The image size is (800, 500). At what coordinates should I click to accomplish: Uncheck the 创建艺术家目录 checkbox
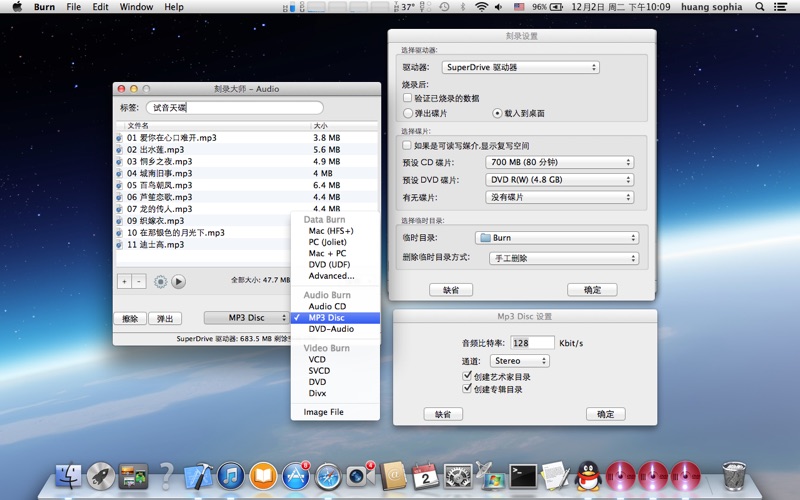468,377
